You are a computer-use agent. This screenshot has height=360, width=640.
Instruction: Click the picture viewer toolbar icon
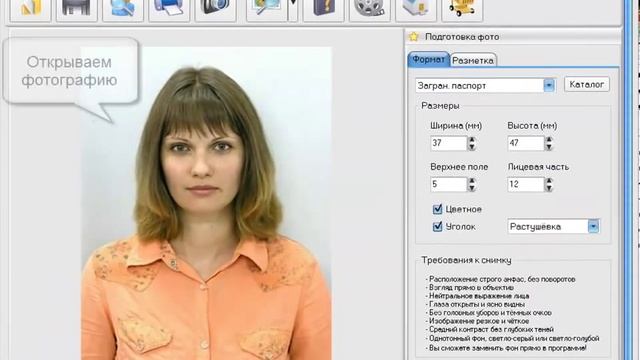(267, 9)
